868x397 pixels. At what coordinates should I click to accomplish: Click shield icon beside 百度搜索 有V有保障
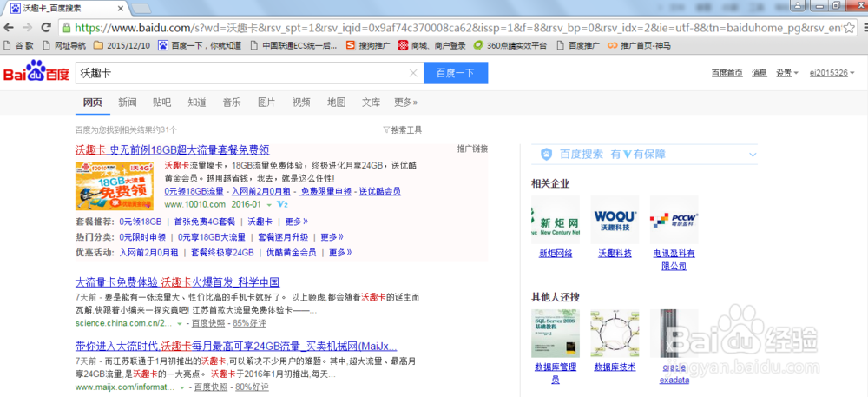pyautogui.click(x=546, y=155)
